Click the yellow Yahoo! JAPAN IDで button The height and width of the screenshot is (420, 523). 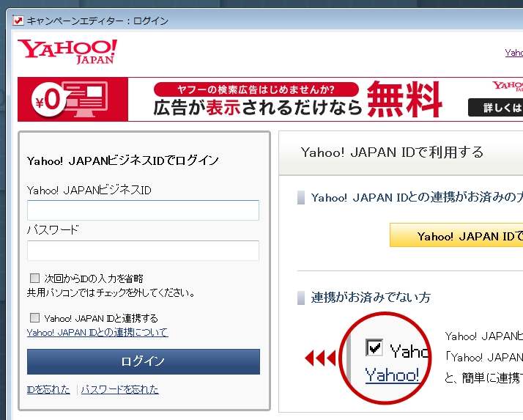(x=456, y=235)
